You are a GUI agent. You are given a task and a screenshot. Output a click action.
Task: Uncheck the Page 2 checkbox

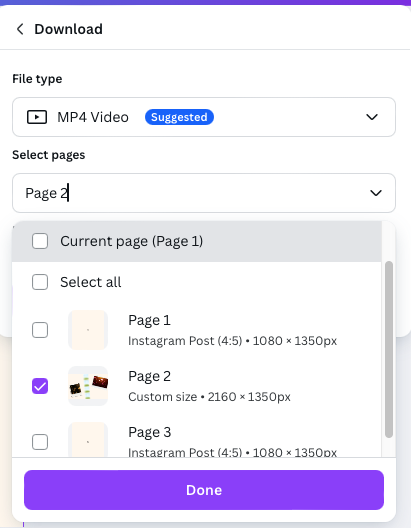40,386
